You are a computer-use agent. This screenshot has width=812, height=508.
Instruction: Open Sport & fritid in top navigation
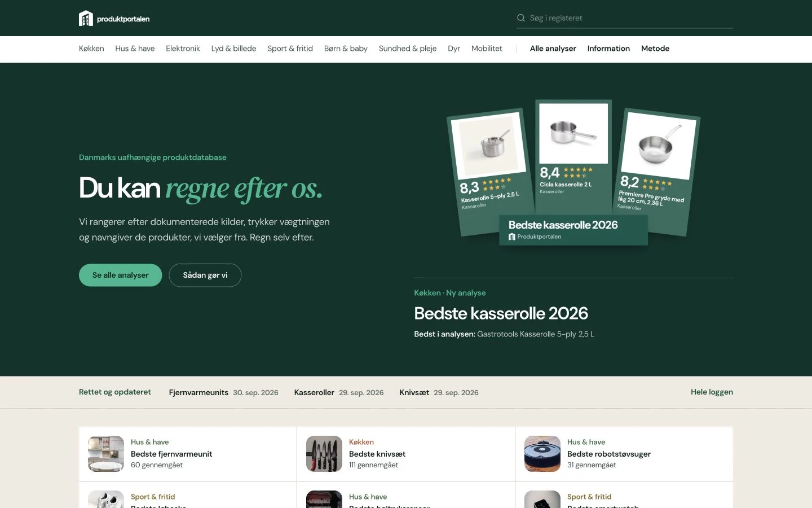290,49
